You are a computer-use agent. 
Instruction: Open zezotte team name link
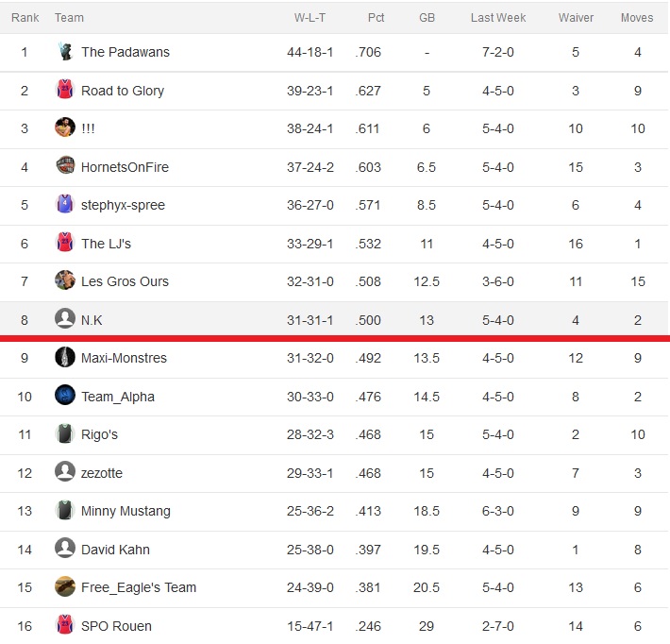coord(102,473)
